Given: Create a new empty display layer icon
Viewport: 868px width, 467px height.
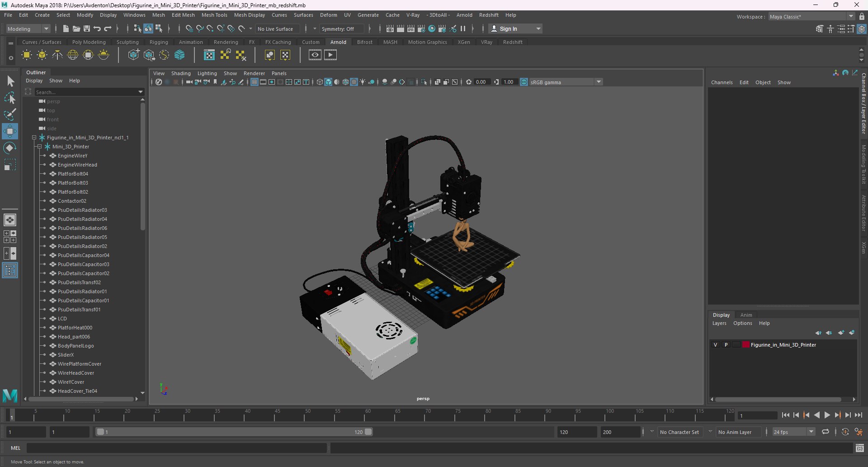Looking at the screenshot, I should [x=841, y=333].
